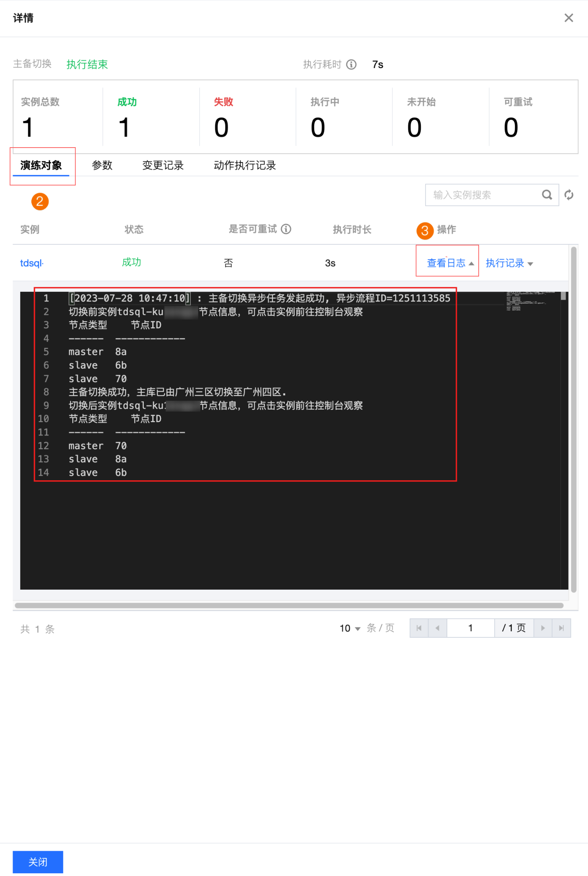The height and width of the screenshot is (876, 588).
Task: Open the tdsql instance link
Action: click(32, 263)
